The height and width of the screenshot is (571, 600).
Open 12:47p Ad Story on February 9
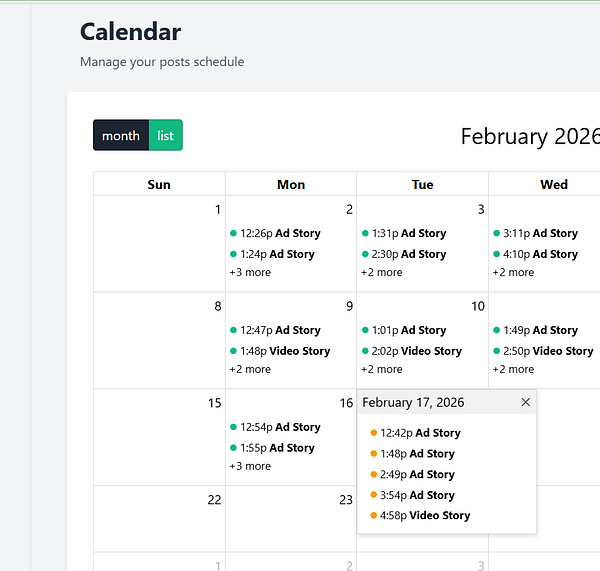pos(280,330)
